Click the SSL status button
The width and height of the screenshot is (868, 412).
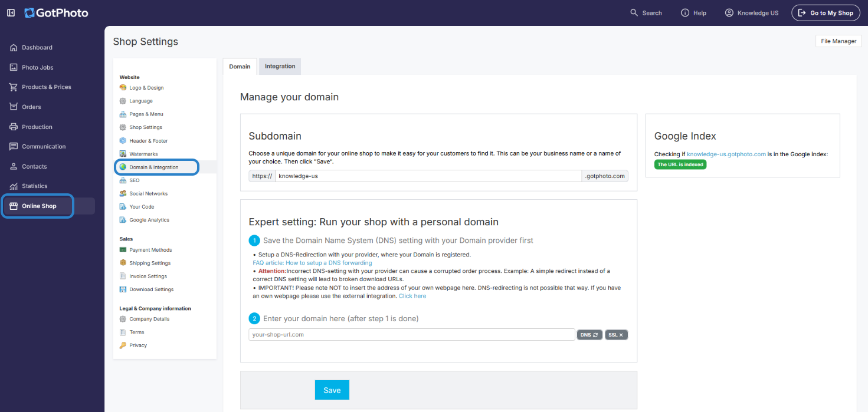(615, 335)
